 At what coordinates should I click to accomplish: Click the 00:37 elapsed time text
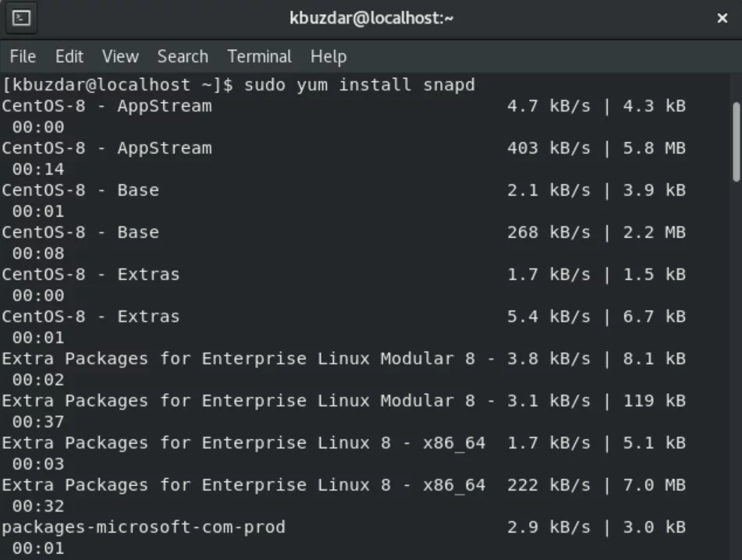point(38,421)
